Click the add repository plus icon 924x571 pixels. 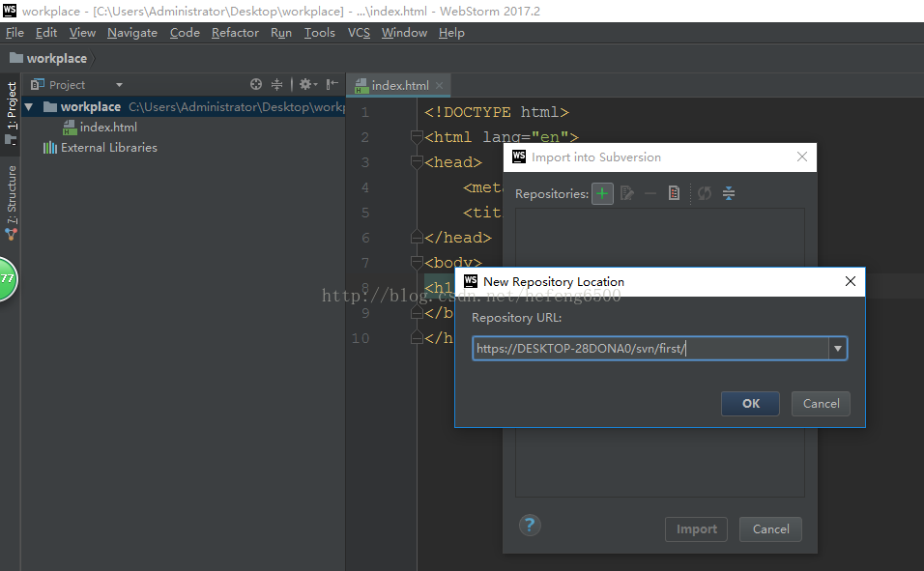pos(602,193)
